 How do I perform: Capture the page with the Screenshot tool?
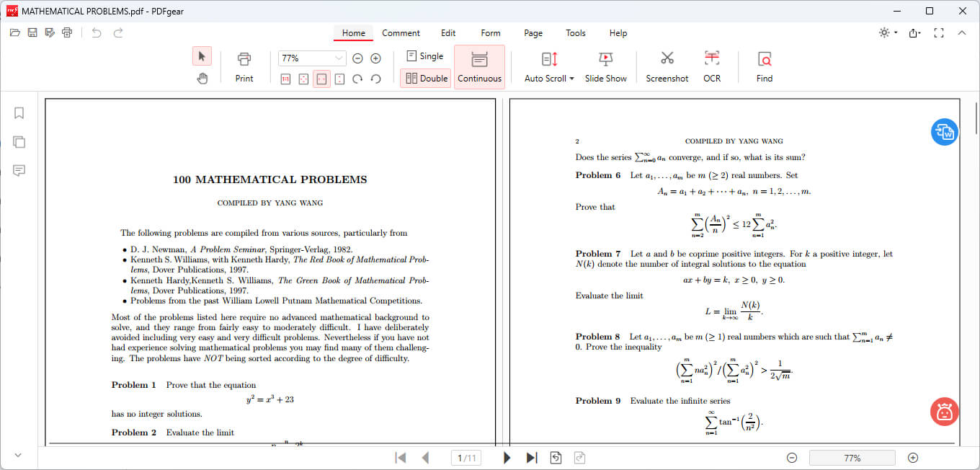667,67
